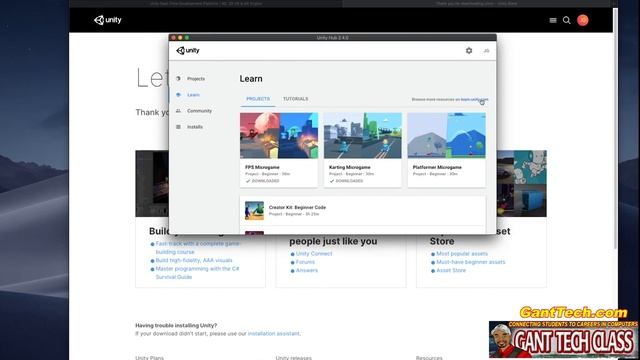Open the account initials menu in Unity Hub
640x360 pixels.
point(486,51)
